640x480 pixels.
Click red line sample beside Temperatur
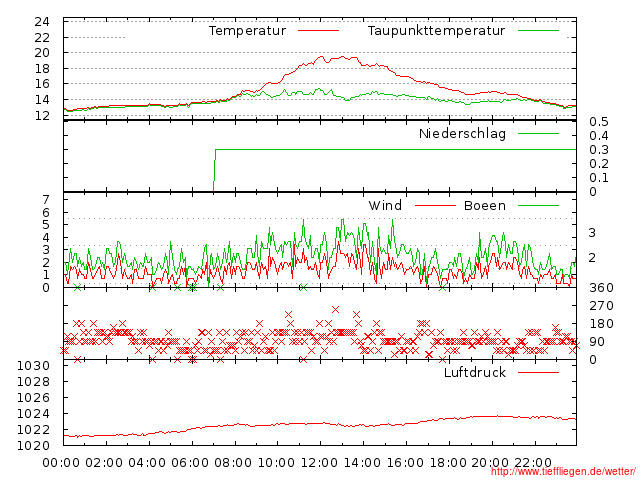(318, 31)
